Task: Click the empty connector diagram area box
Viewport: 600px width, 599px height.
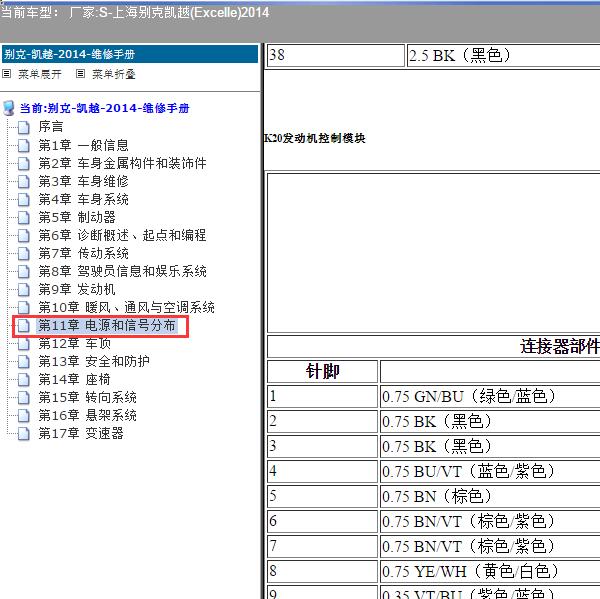Action: tap(434, 253)
